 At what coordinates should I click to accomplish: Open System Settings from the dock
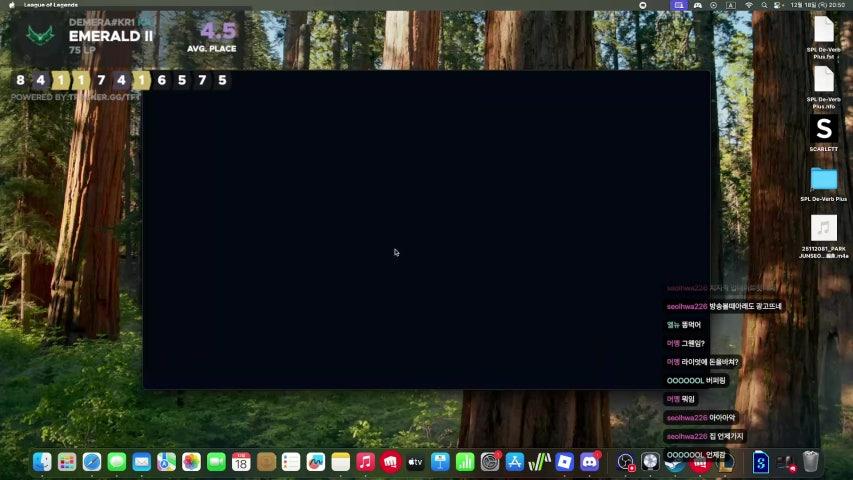[x=490, y=462]
